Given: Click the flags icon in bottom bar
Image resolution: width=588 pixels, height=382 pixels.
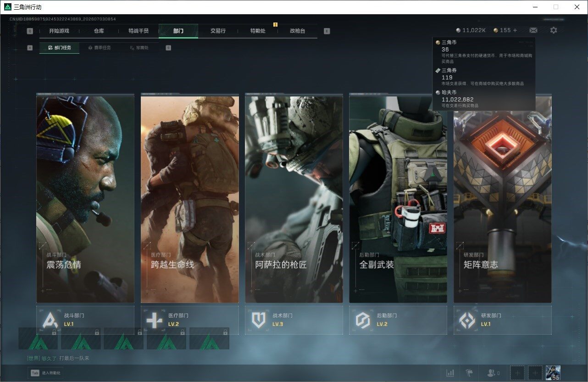Looking at the screenshot, I should click(x=469, y=373).
